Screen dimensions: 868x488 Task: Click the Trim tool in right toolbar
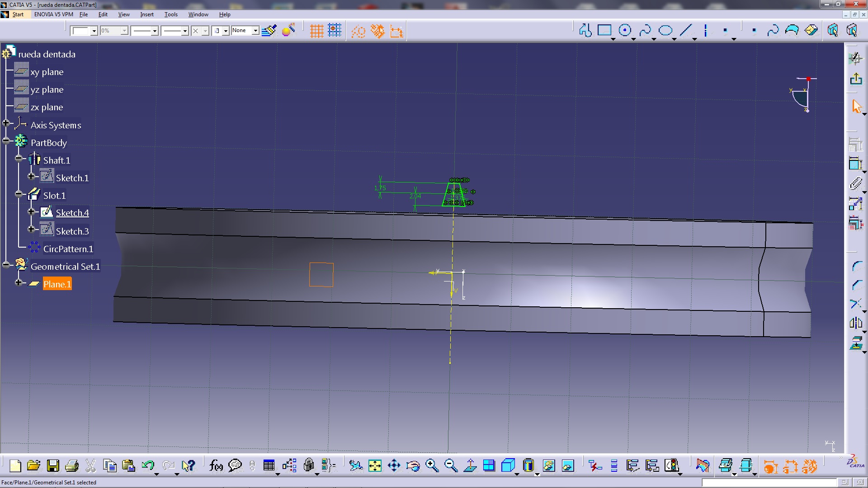856,304
